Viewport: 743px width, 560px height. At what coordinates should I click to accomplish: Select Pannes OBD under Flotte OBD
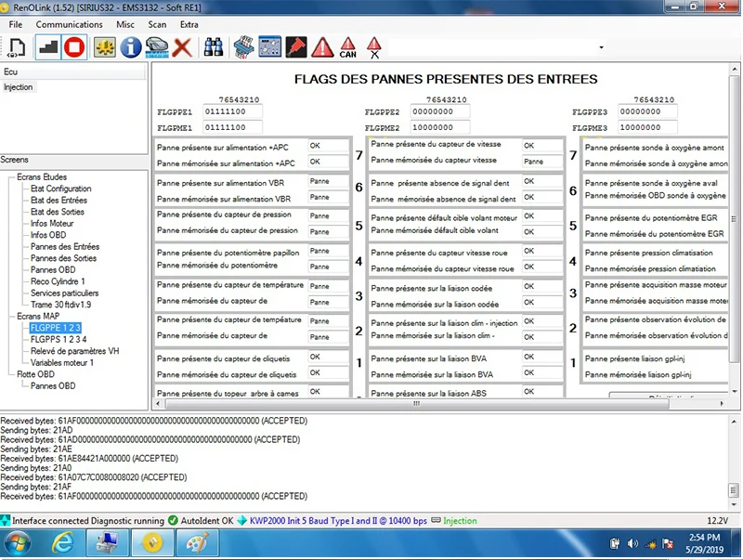tap(53, 386)
